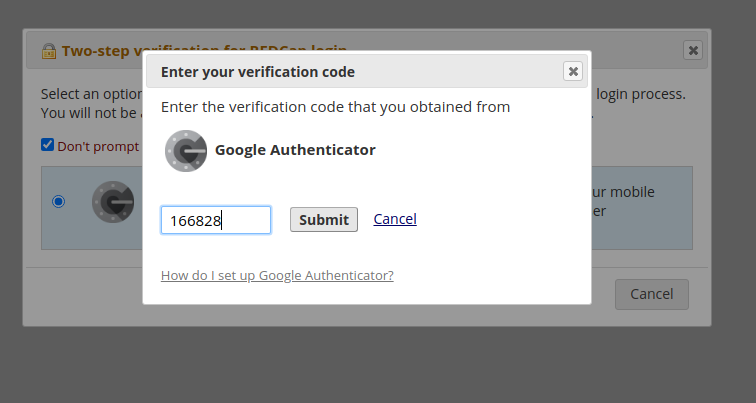Click the "login process." text in background window

641,94
